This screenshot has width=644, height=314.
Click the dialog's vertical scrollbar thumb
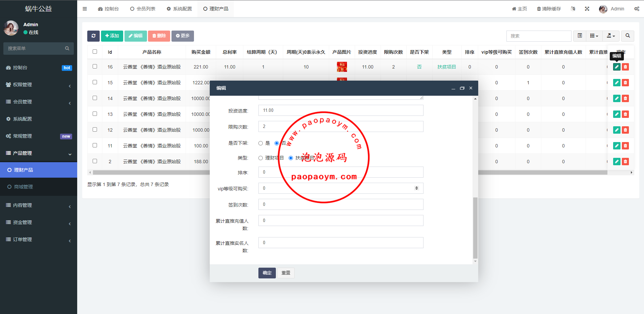coord(475,228)
